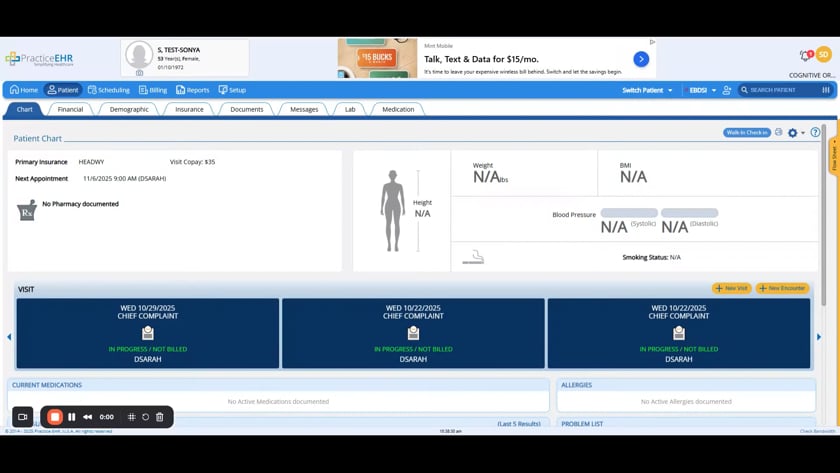Go to next visits with right arrow

point(819,337)
